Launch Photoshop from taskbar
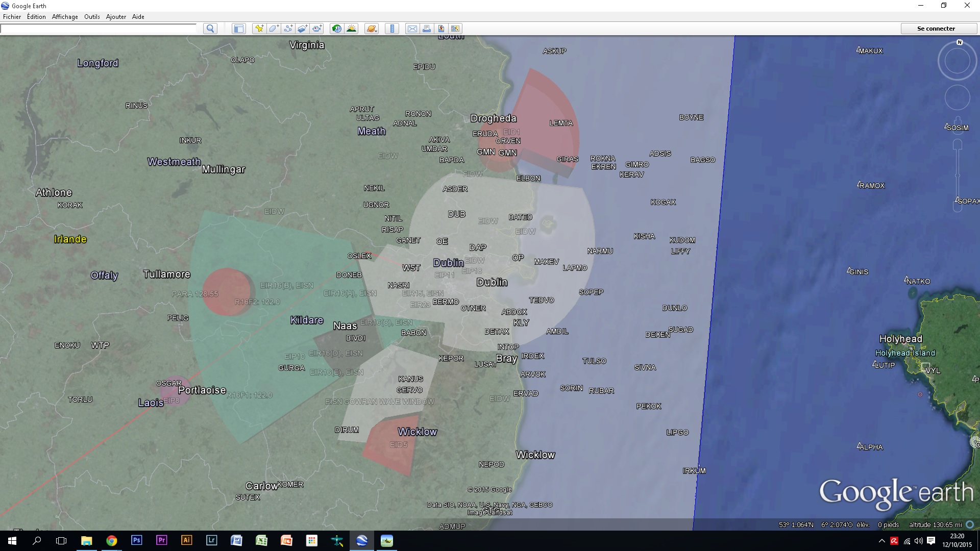 [x=136, y=540]
